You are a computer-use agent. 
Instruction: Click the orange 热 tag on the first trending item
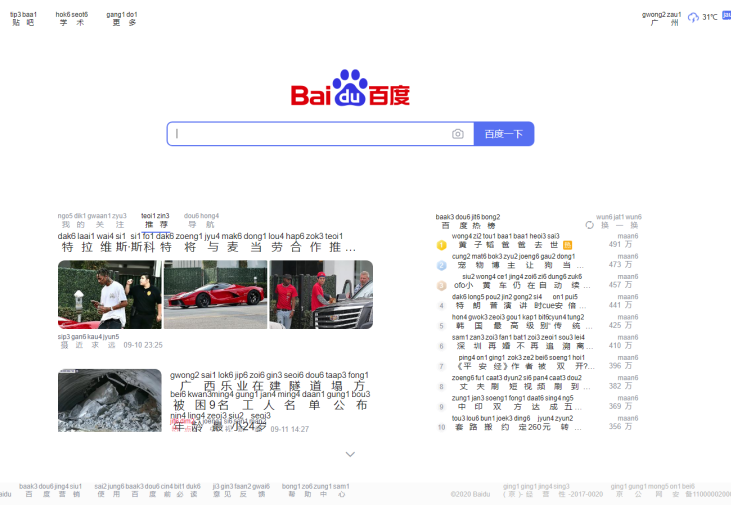[x=567, y=245]
